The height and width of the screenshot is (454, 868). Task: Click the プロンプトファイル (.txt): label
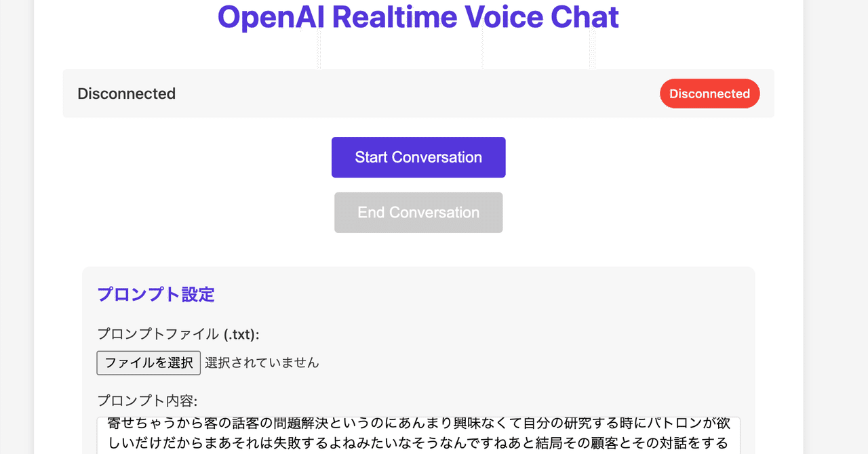click(178, 334)
